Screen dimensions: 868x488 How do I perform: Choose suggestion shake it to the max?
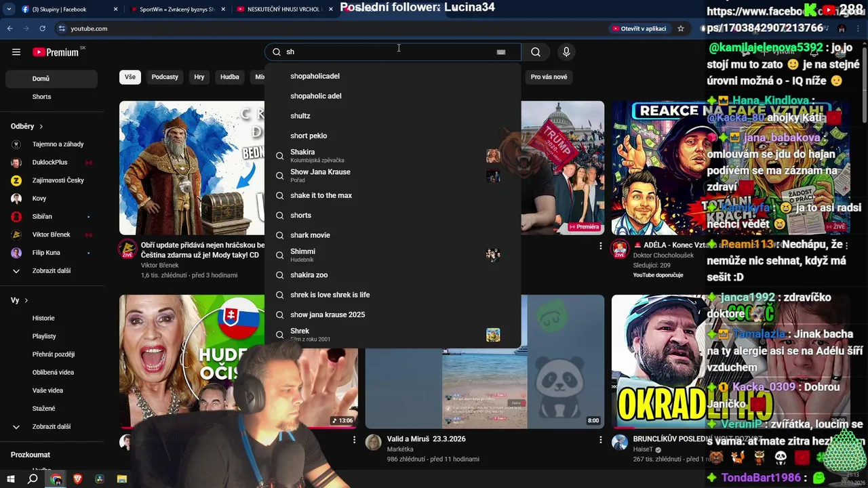tap(393, 195)
